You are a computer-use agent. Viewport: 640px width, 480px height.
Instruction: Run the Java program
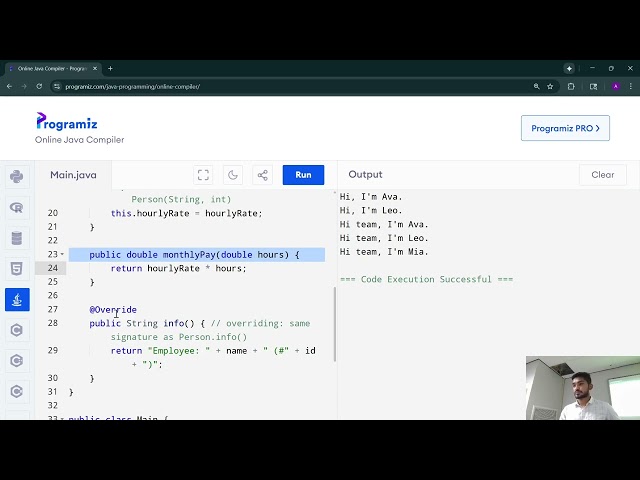pos(303,175)
